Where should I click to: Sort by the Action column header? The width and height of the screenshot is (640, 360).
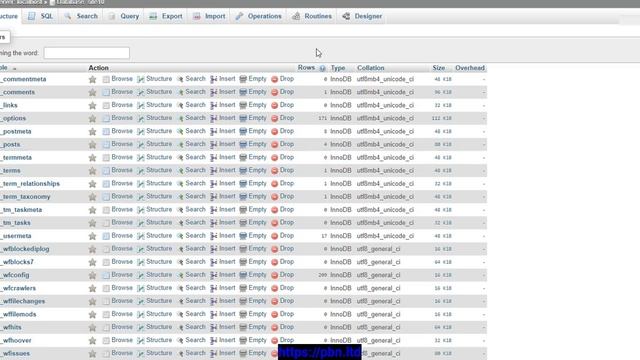98,68
